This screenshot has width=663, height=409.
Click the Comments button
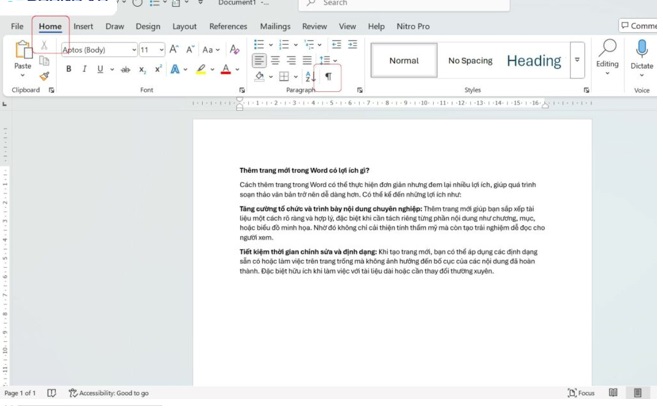click(x=638, y=26)
